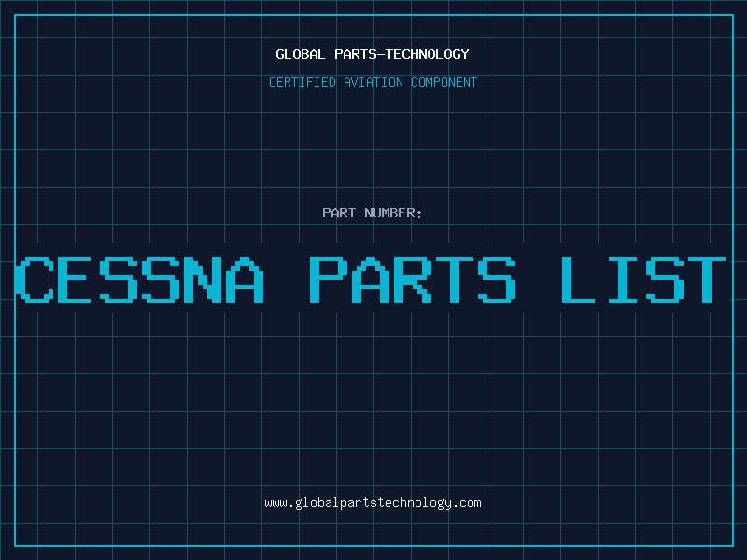Viewport: 747px width, 560px height.
Task: Select the 'CERTIFIED AVIATION COMPONENT' subtitle
Action: (373, 82)
